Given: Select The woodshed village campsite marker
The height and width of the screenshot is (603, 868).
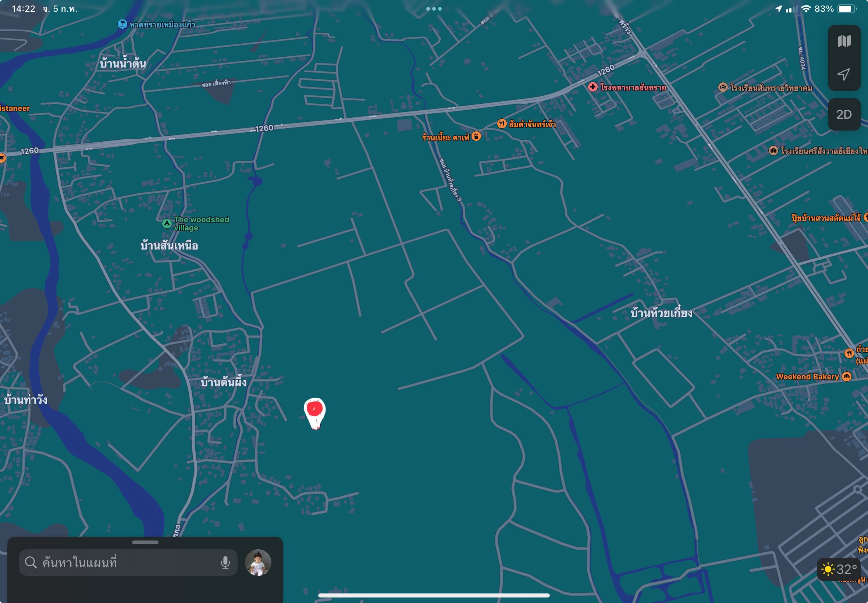Looking at the screenshot, I should coord(167,223).
